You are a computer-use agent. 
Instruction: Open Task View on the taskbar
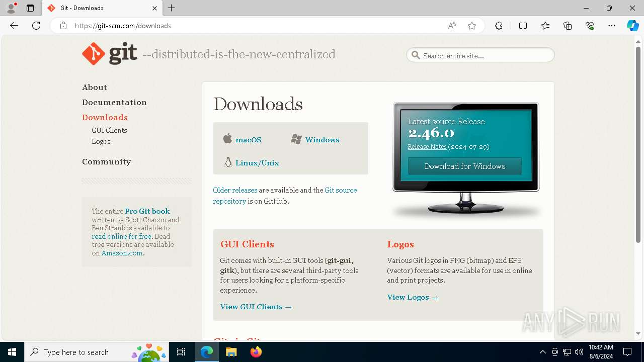pyautogui.click(x=181, y=352)
